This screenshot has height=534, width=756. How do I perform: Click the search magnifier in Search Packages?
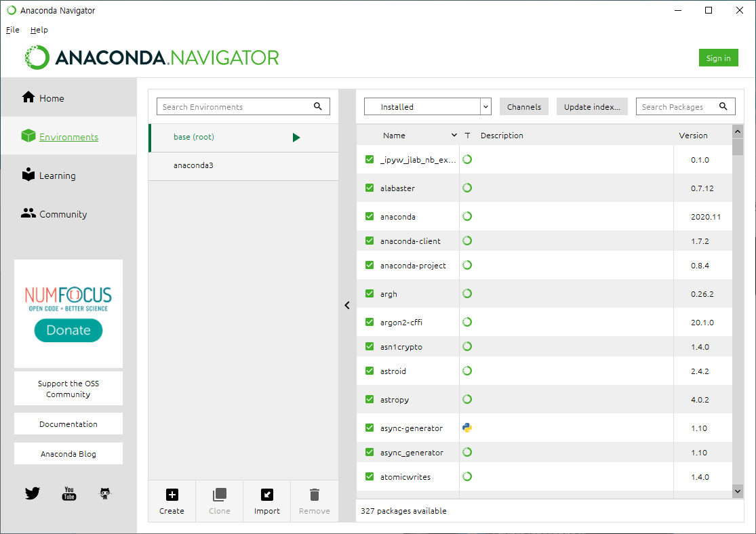coord(723,106)
